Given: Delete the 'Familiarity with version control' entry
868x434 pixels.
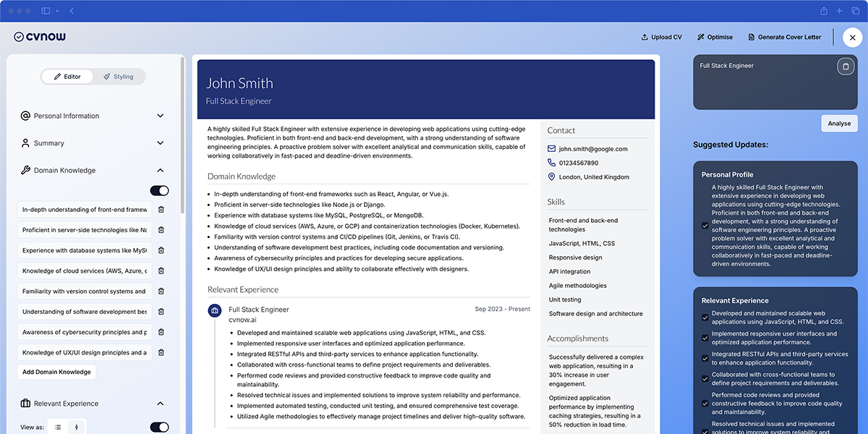Looking at the screenshot, I should (x=161, y=292).
